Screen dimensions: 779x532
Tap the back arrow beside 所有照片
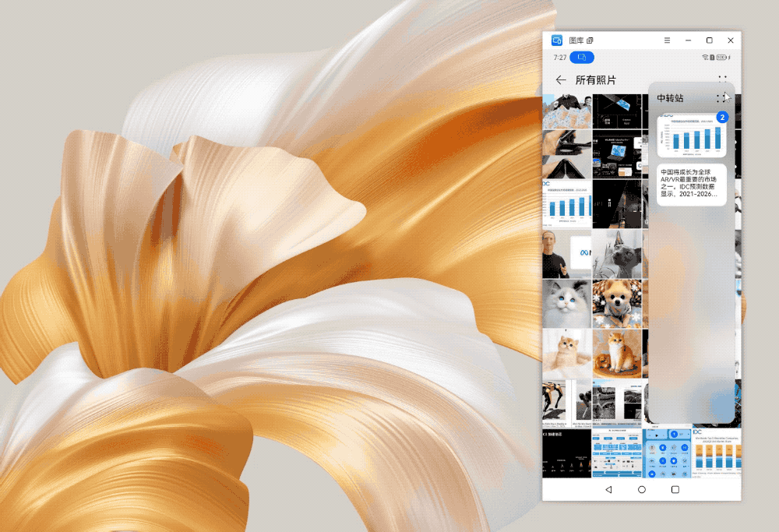pos(561,80)
